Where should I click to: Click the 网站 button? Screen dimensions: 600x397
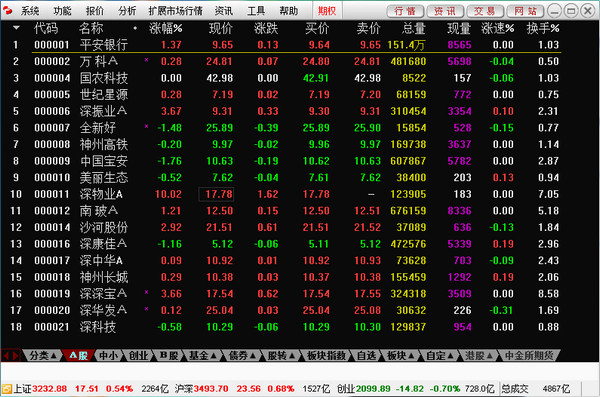tap(525, 11)
